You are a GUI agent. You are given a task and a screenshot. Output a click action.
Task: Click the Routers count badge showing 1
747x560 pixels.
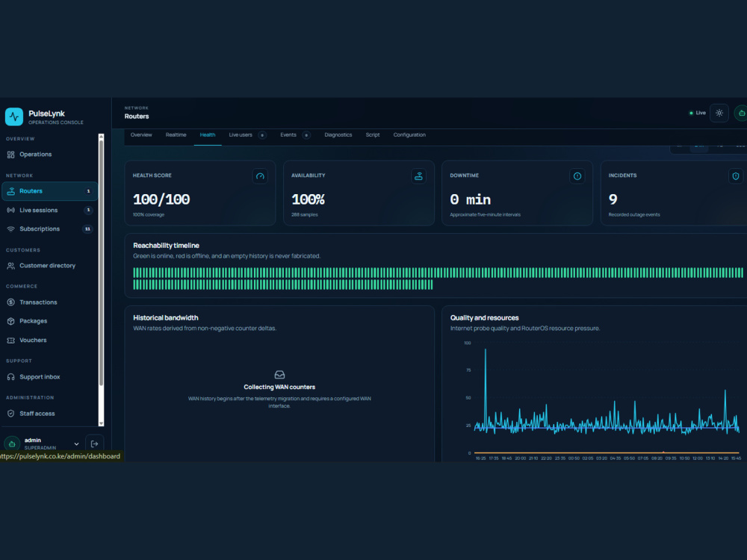88,191
